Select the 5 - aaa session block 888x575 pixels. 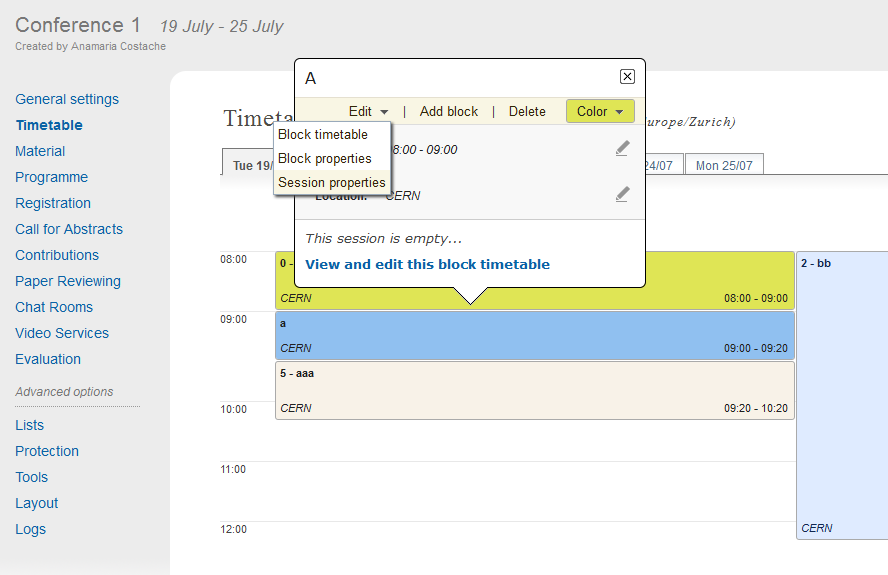(535, 390)
